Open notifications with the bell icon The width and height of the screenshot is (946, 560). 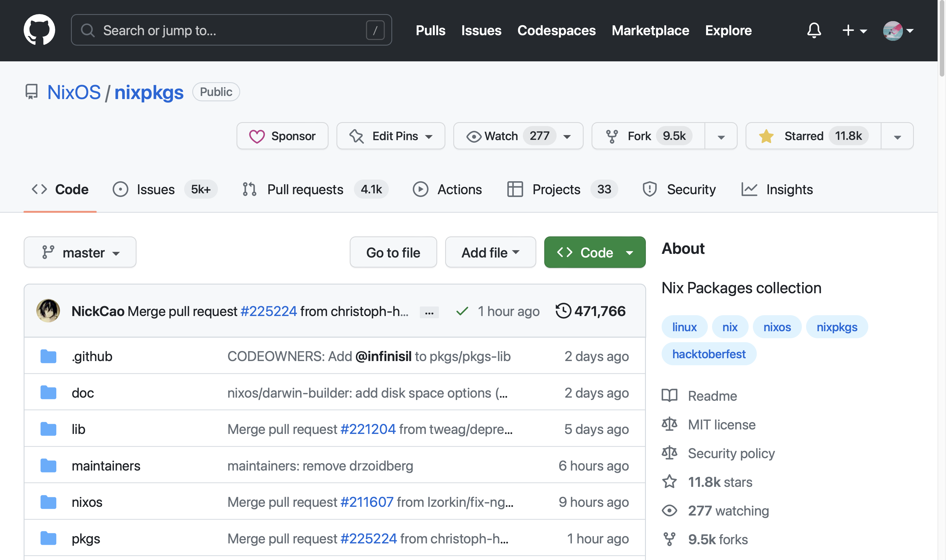point(814,30)
